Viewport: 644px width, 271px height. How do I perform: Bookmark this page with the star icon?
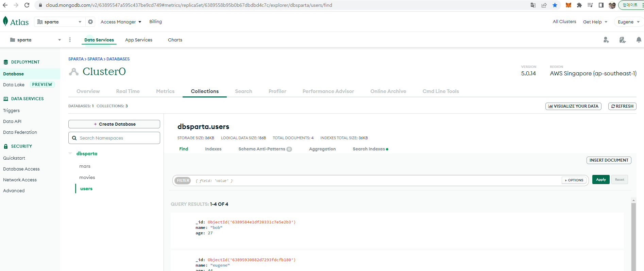[555, 5]
